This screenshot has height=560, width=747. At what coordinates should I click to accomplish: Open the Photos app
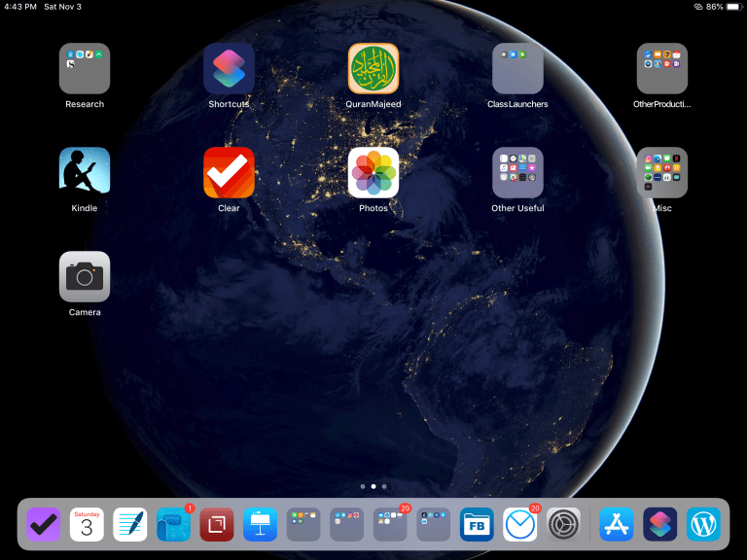373,173
